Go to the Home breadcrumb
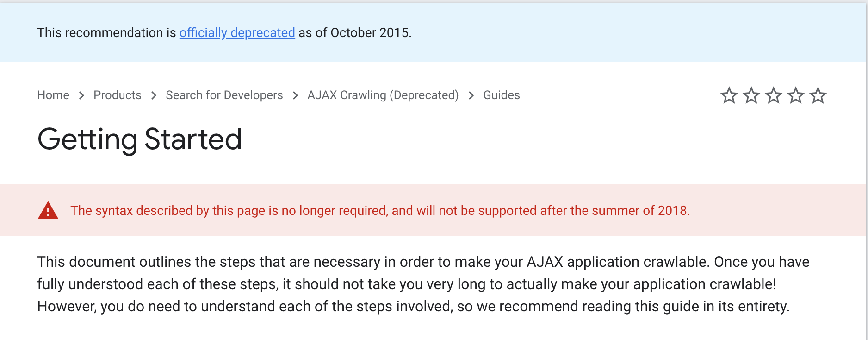 (x=53, y=95)
